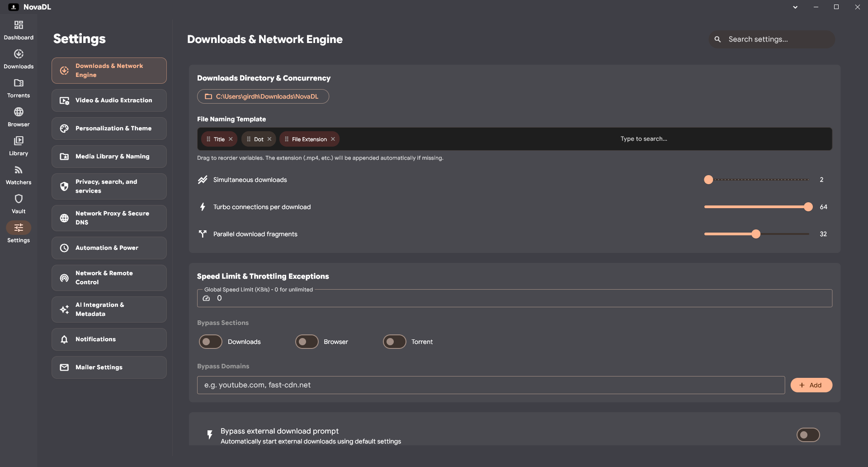
Task: Open the Library sidebar icon
Action: [19, 141]
